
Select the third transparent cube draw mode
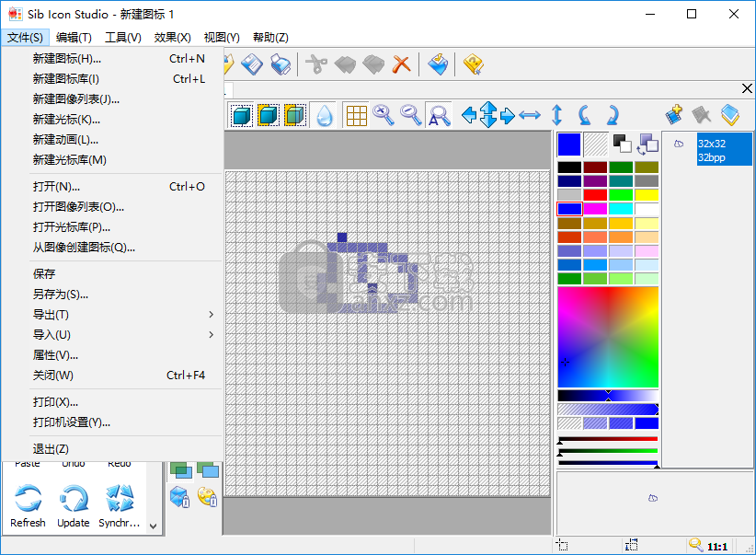[x=294, y=115]
